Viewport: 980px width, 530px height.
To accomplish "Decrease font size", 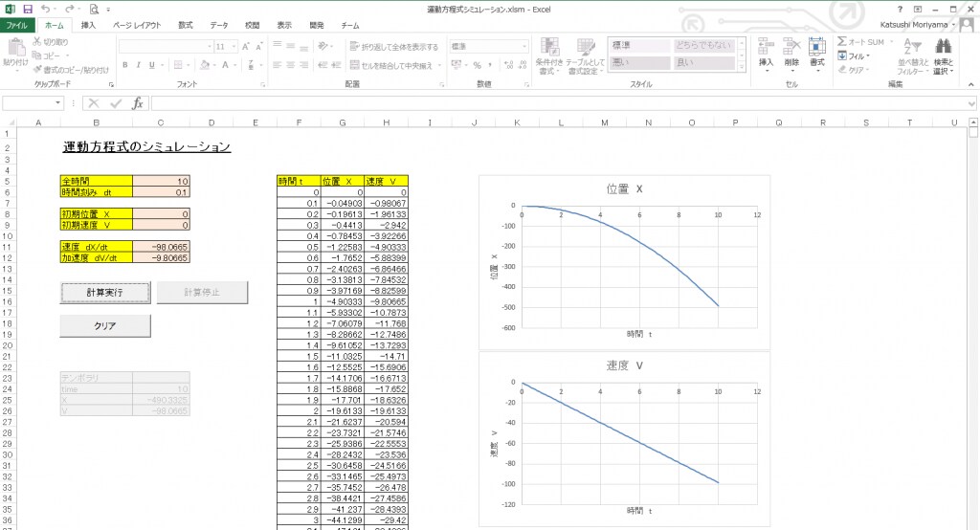I will [258, 46].
